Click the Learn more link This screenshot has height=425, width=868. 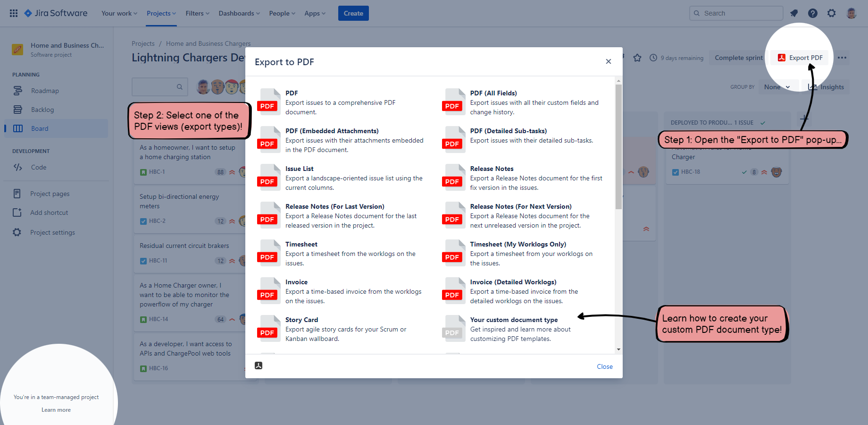56,410
